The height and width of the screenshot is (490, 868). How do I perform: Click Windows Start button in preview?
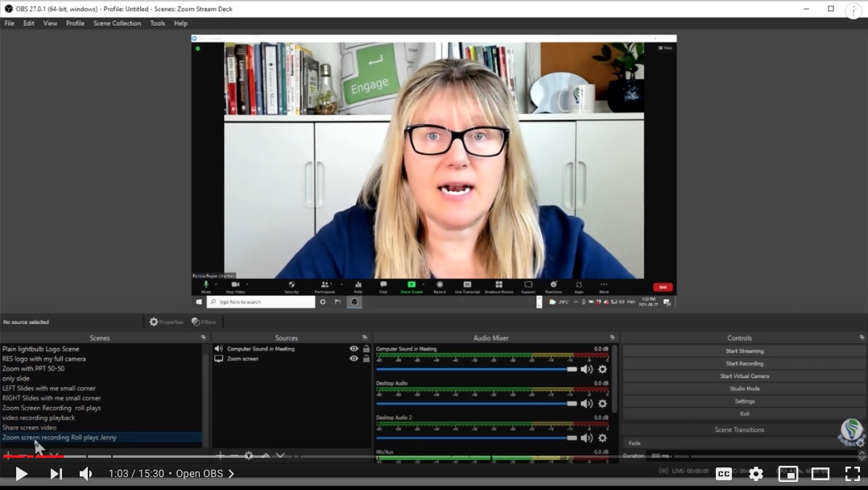[x=199, y=301]
